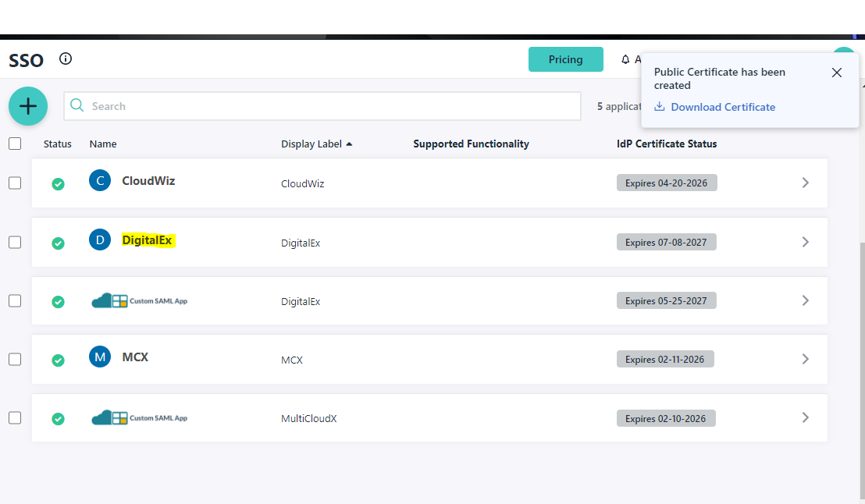Expand the MultiCloudX row arrow
Screen dimensions: 865x504
coord(806,417)
